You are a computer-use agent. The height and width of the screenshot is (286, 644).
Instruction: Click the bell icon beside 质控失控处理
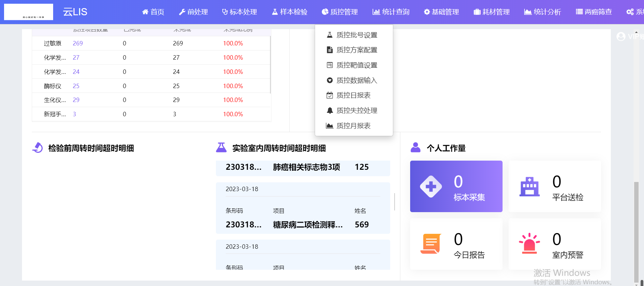(330, 110)
